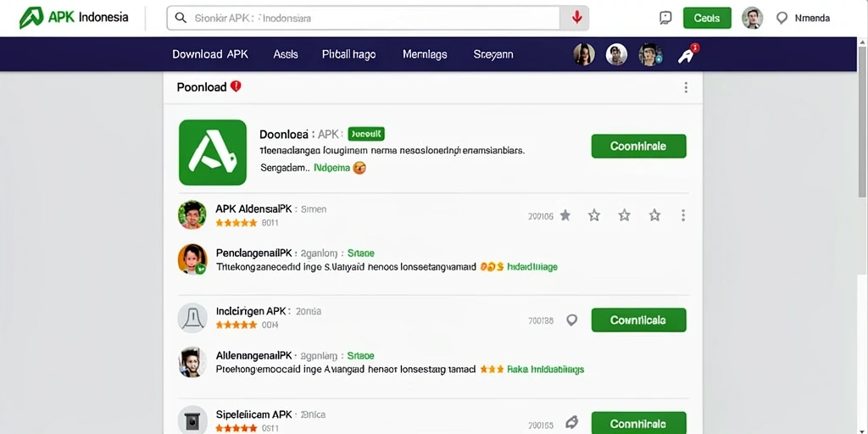This screenshot has width=868, height=434.
Task: Click the red microphone icon in search bar
Action: pos(576,18)
